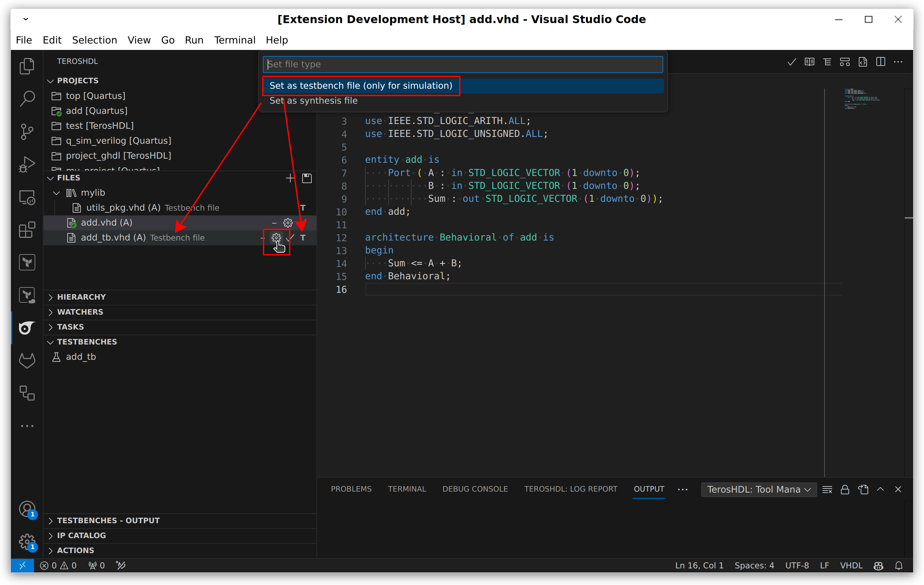Open Run and Debug view
Viewport: 924px width, 585px height.
pos(27,164)
